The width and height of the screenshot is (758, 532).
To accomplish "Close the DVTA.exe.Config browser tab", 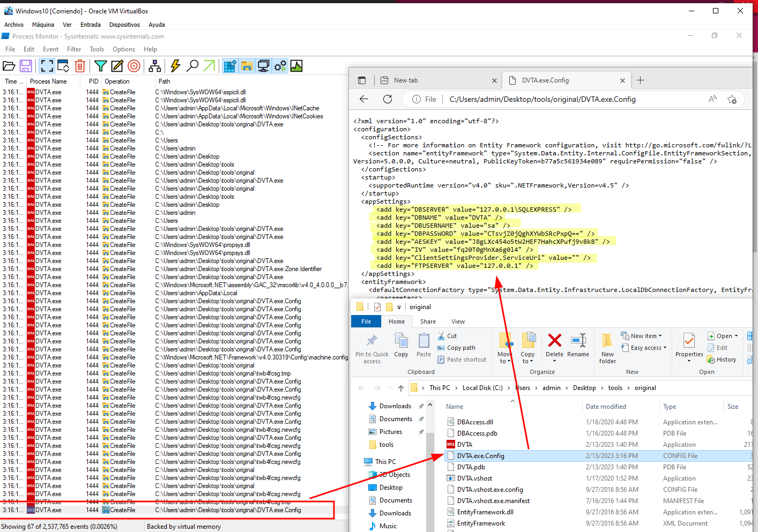I will click(622, 80).
